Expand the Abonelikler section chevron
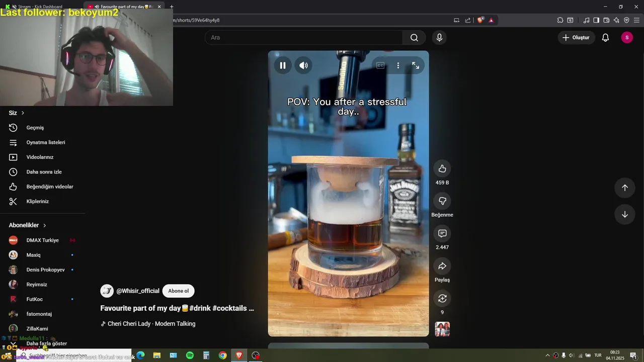Screen dimensions: 644x362 (x=44, y=226)
